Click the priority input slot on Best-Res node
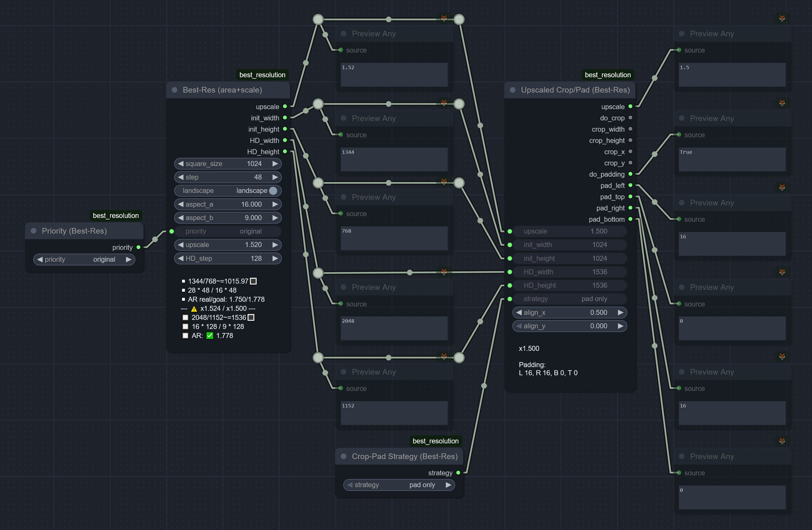 172,231
